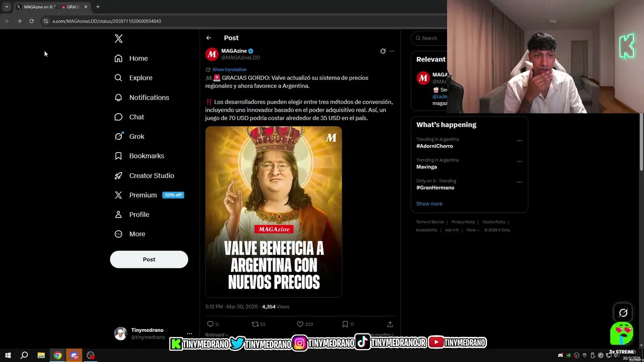Image resolution: width=644 pixels, height=362 pixels.
Task: Open the tab search dropdown arrow
Action: coord(6,7)
